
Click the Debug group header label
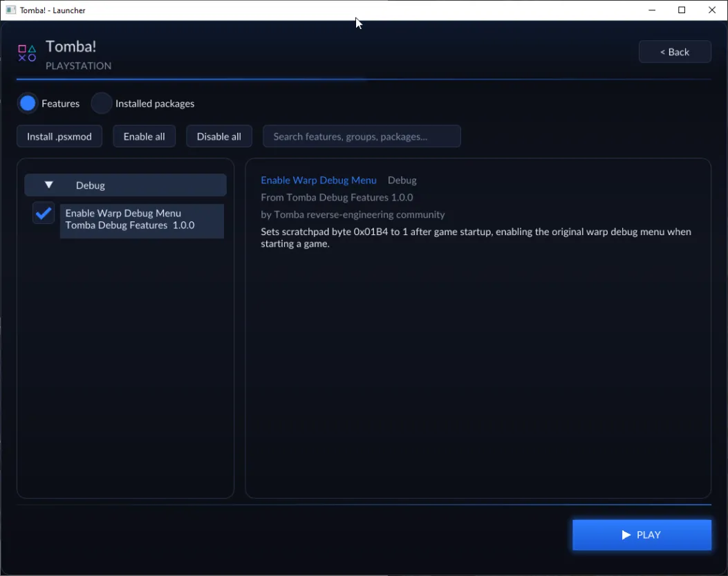pyautogui.click(x=91, y=185)
